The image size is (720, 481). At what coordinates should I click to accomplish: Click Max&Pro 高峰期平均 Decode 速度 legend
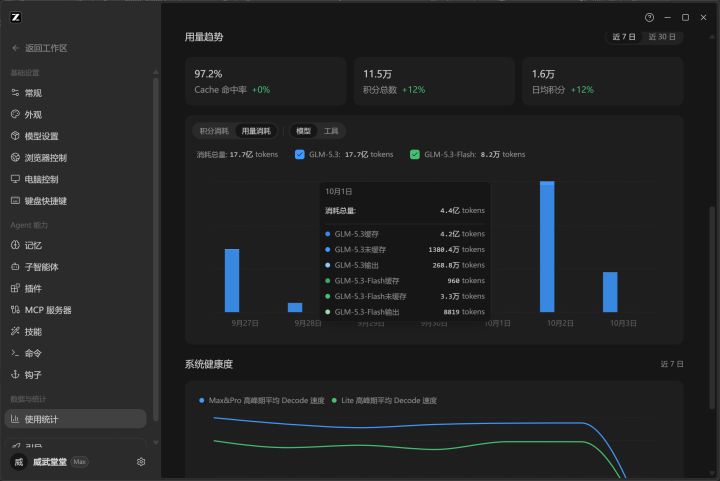262,401
